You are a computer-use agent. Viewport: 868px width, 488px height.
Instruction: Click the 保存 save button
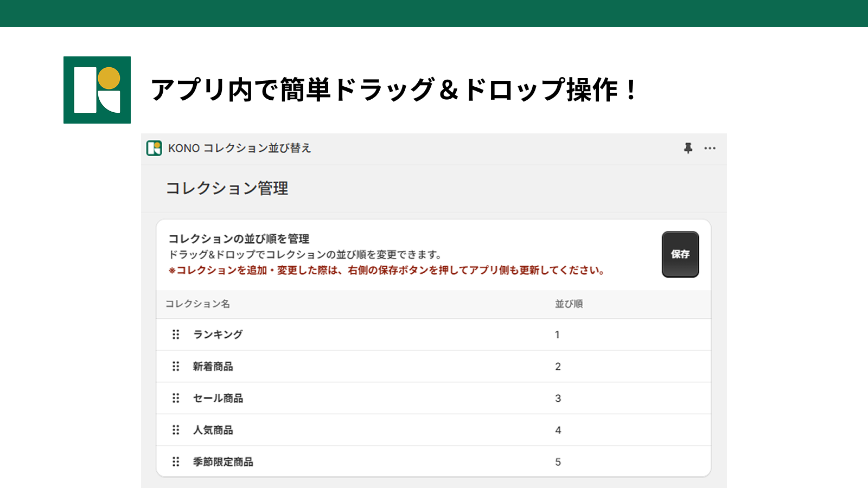pyautogui.click(x=680, y=254)
